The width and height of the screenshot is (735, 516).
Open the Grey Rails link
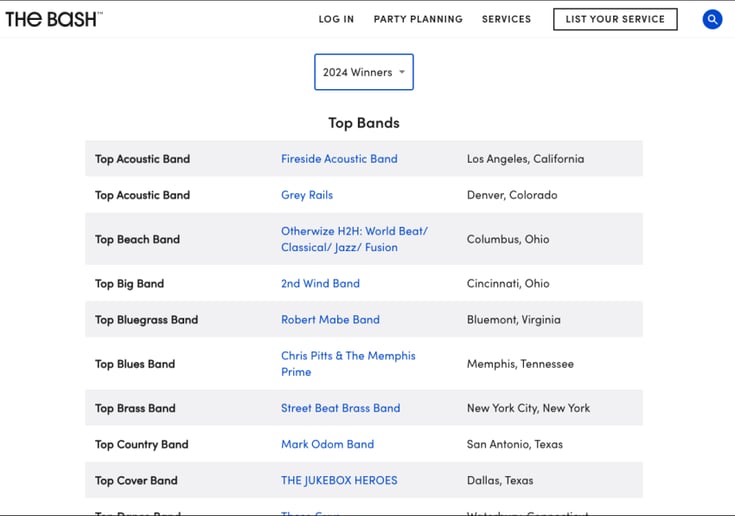click(x=307, y=195)
